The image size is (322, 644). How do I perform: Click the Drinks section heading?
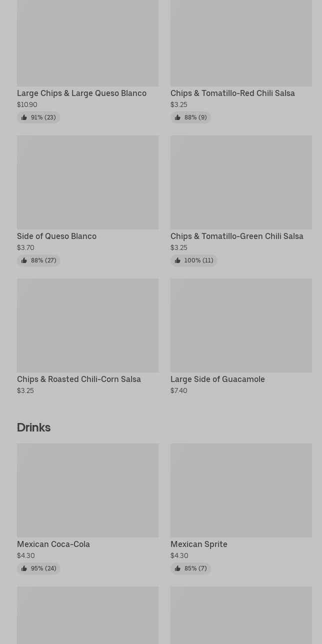tap(33, 427)
